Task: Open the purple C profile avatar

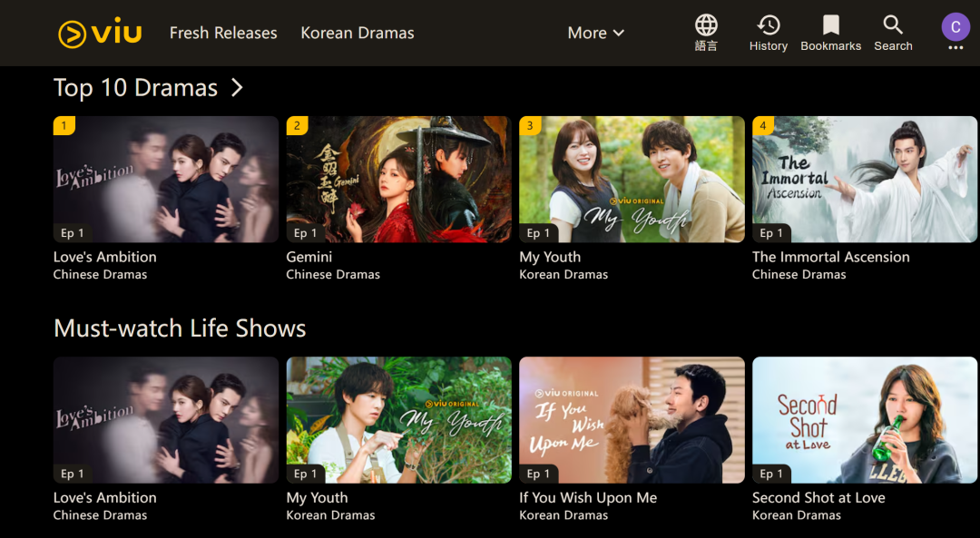Action: coord(955,27)
